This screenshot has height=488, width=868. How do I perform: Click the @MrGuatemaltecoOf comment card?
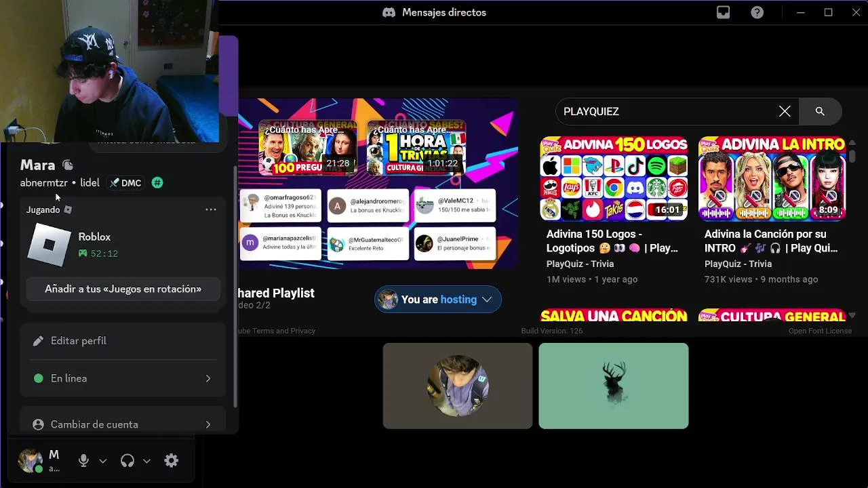[368, 244]
